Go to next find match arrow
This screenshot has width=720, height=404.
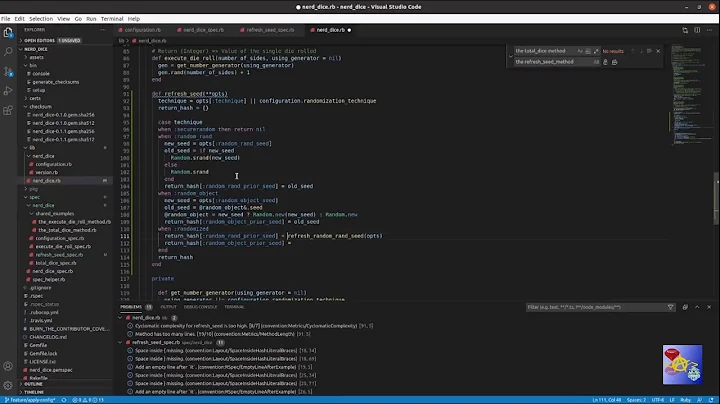641,51
